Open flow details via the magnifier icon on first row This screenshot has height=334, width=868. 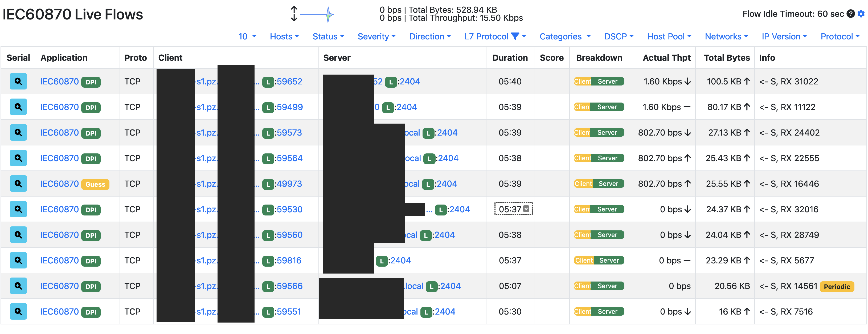18,81
